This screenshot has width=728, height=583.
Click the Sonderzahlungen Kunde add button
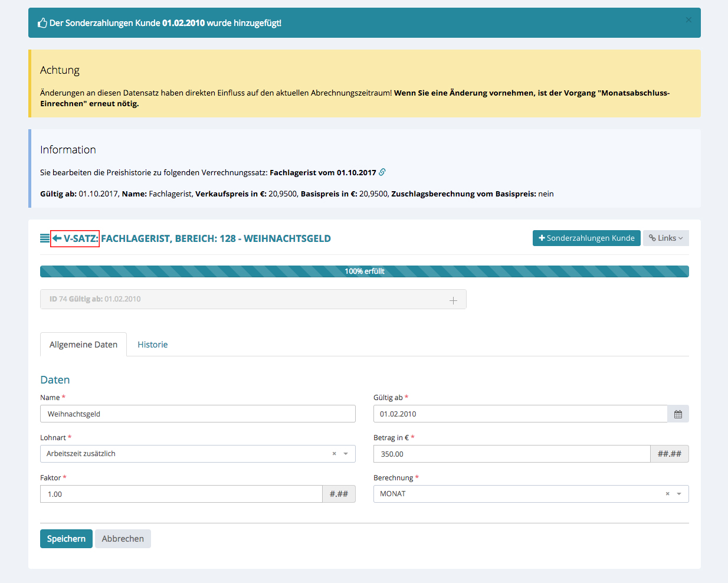586,238
